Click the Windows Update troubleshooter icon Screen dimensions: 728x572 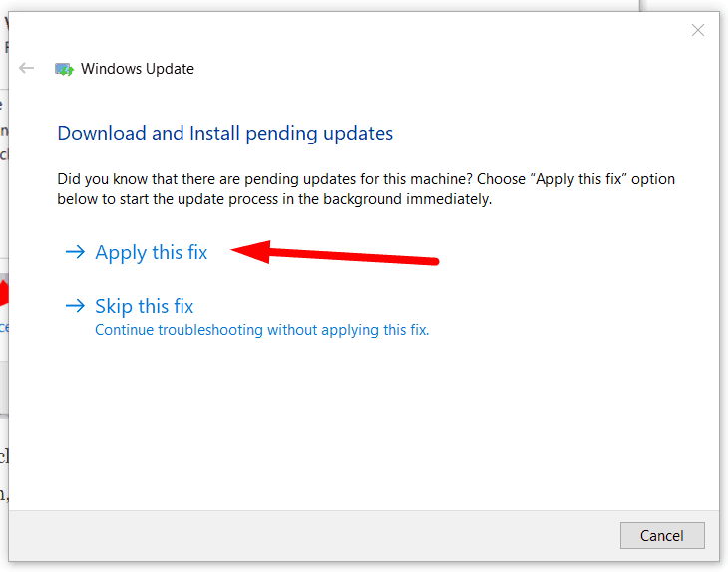click(x=64, y=69)
